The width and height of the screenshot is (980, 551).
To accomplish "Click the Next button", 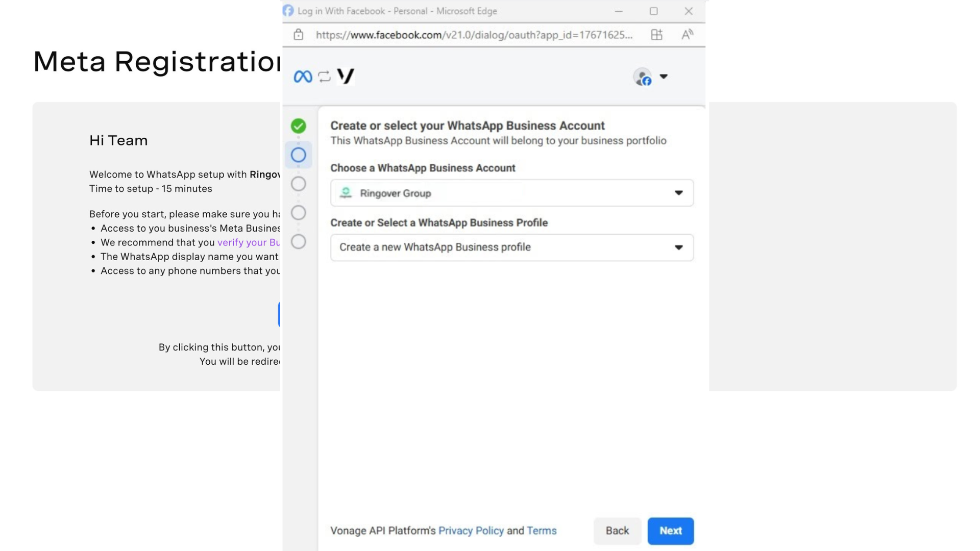I will [670, 531].
